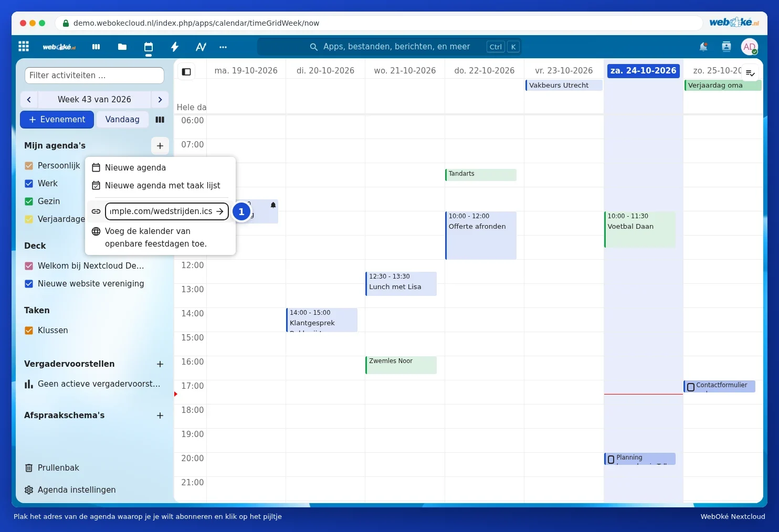Image resolution: width=779 pixels, height=532 pixels.
Task: Open the Tandarts event on Thursday
Action: tap(481, 175)
